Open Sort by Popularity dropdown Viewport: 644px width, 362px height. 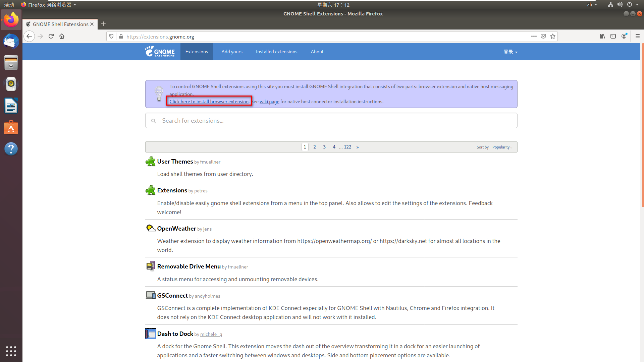pos(502,147)
